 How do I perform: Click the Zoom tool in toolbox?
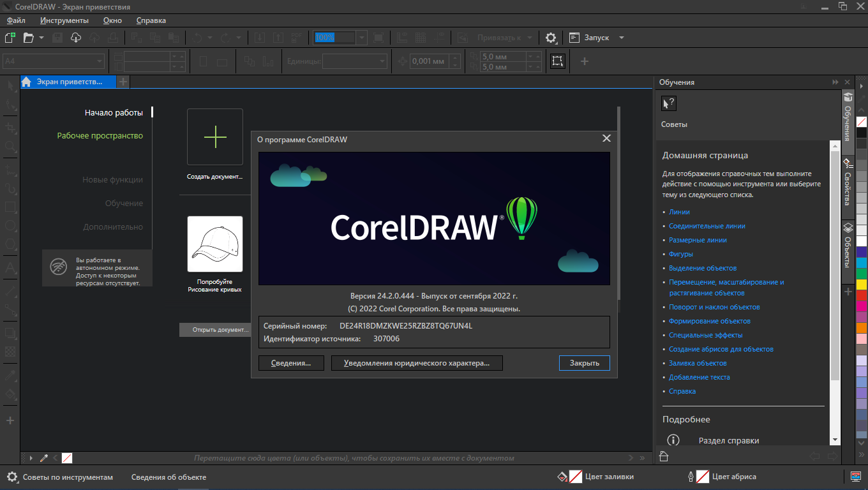pyautogui.click(x=10, y=147)
